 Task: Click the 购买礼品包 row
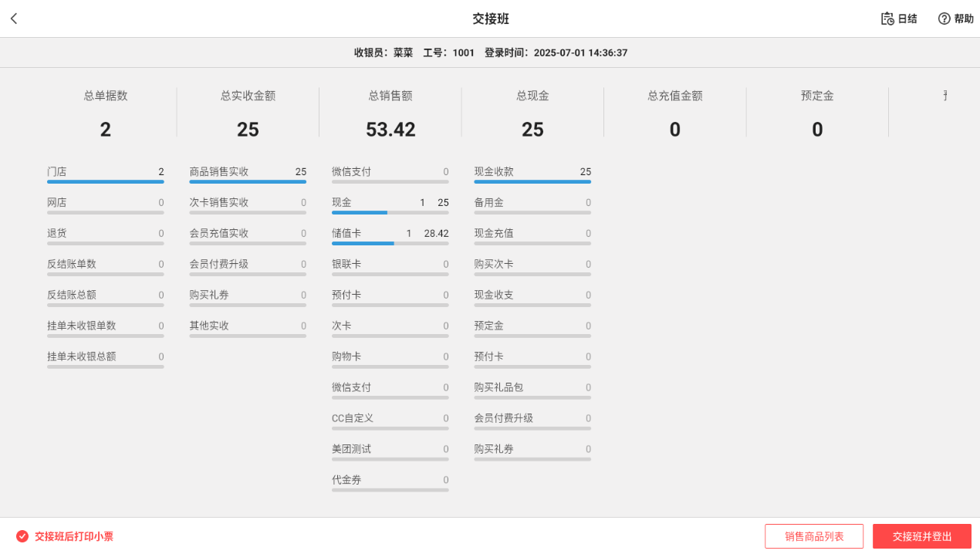point(532,390)
